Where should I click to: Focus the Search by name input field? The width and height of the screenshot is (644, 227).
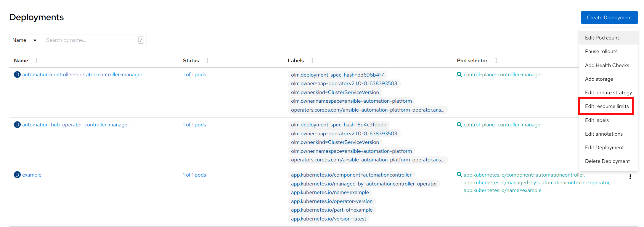[90, 40]
